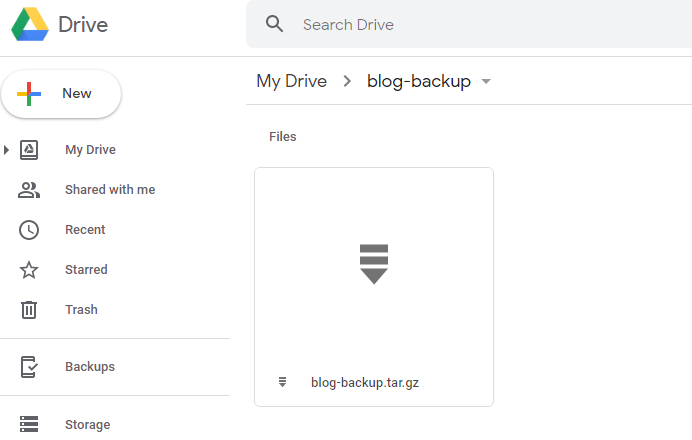Click the My Drive sidebar icon
The height and width of the screenshot is (440, 692).
pos(29,150)
